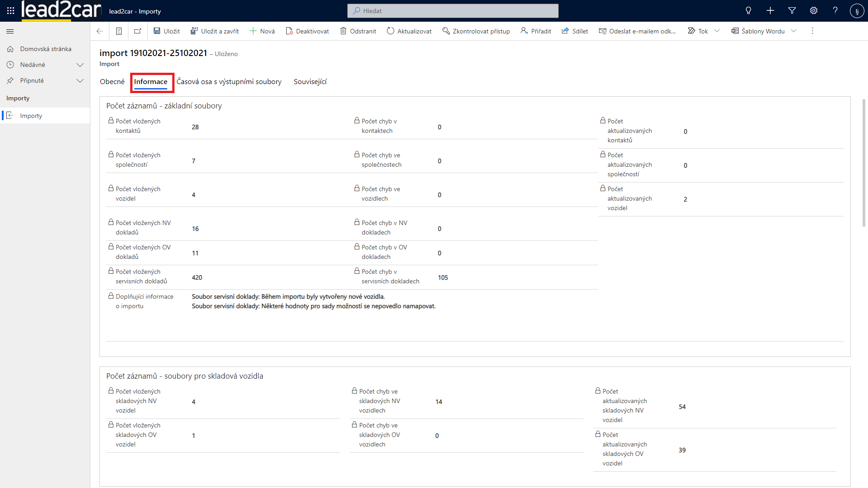
Task: Switch to the Obecné tab
Action: click(112, 82)
